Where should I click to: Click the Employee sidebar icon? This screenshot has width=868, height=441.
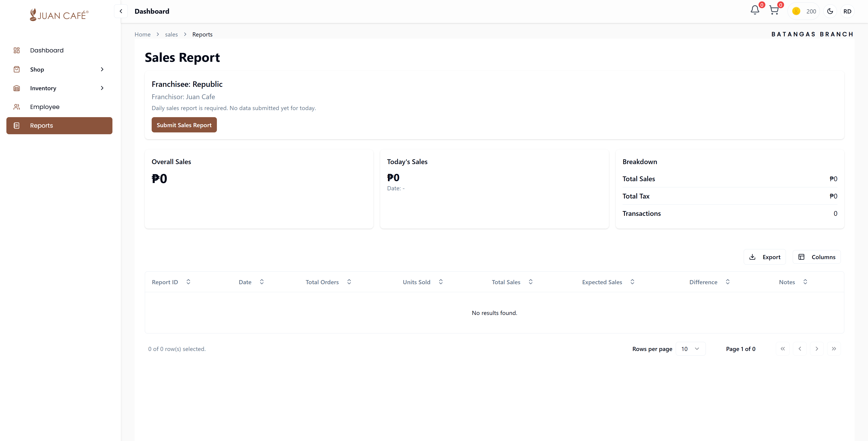pos(17,107)
